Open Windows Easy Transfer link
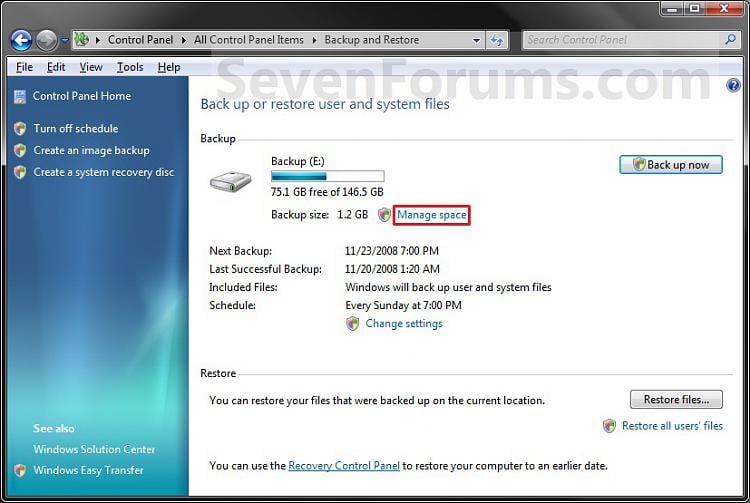This screenshot has height=503, width=750. [x=88, y=470]
